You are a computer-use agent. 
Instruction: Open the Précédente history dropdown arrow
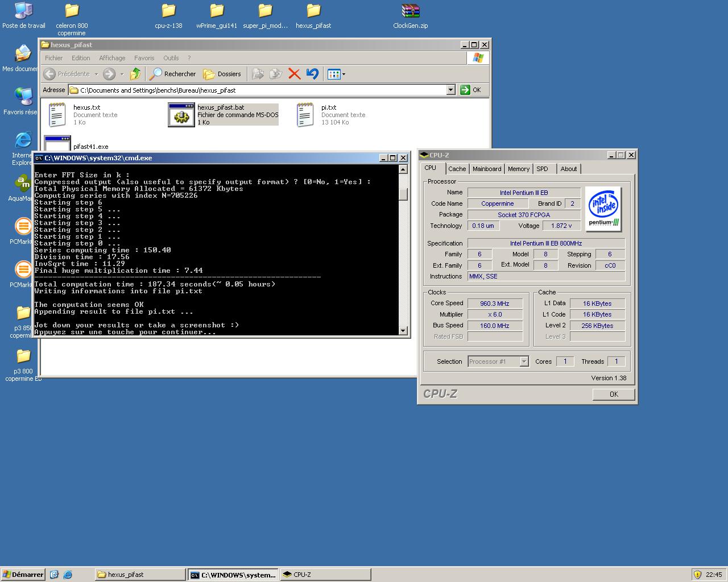coord(96,74)
